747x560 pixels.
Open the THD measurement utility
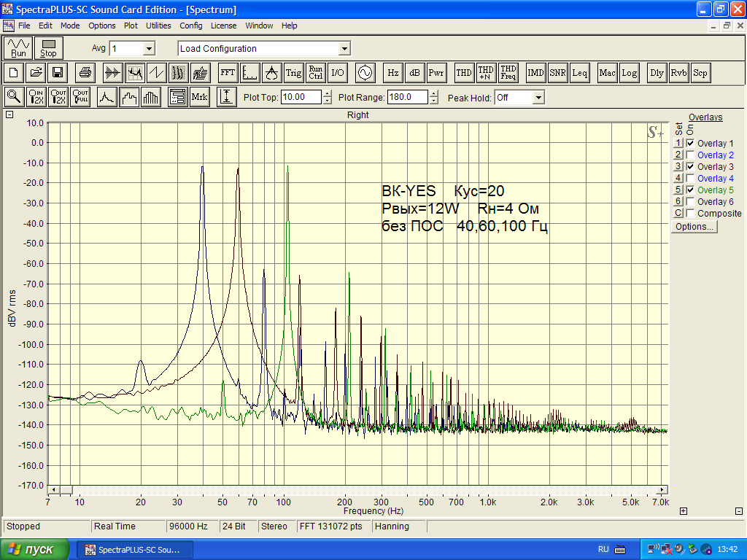(x=463, y=73)
